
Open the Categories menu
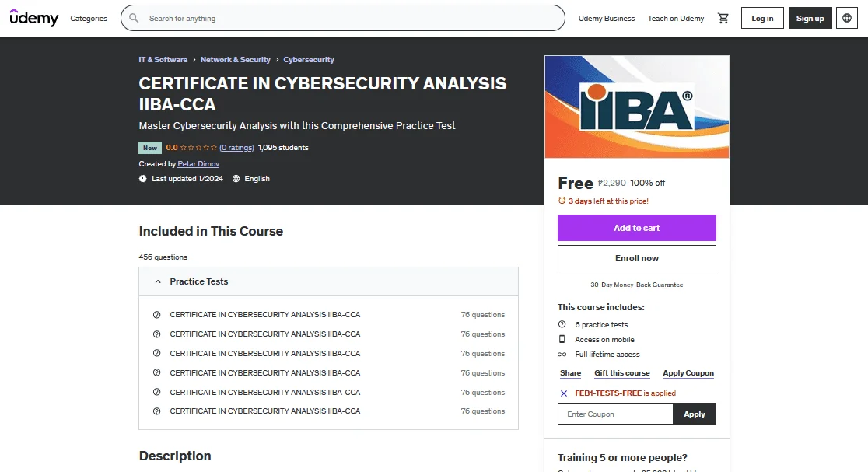pyautogui.click(x=89, y=18)
